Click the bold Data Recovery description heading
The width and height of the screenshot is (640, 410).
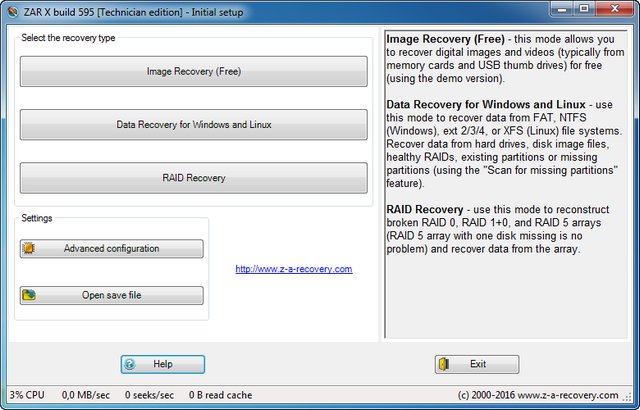click(486, 104)
